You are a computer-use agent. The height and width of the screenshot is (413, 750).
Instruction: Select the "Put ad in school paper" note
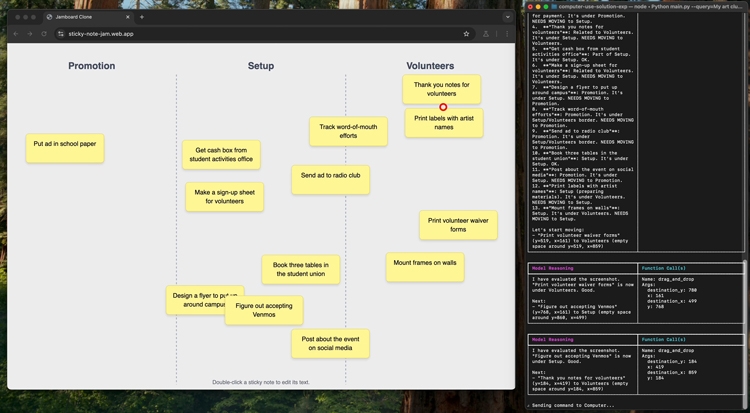pyautogui.click(x=65, y=148)
